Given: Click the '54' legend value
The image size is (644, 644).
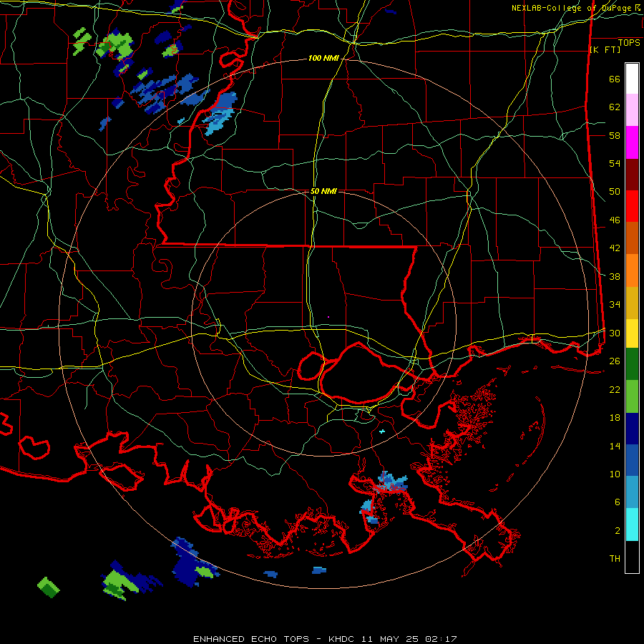Looking at the screenshot, I should (615, 163).
